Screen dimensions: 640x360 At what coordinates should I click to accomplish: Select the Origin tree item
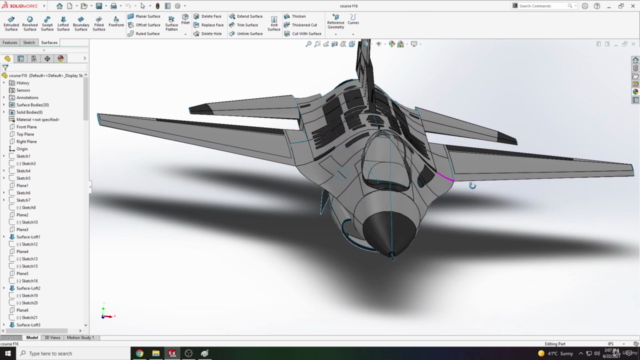(x=18, y=149)
